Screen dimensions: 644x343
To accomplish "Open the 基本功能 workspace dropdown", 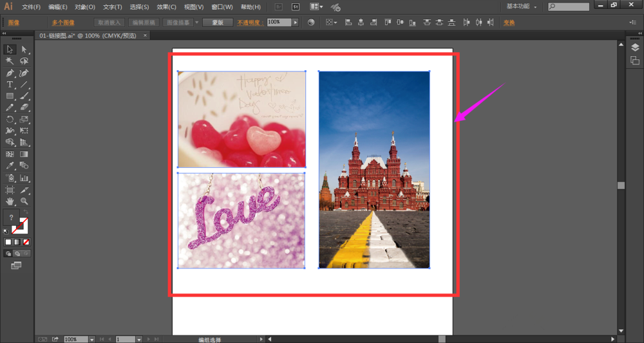I will pos(522,6).
